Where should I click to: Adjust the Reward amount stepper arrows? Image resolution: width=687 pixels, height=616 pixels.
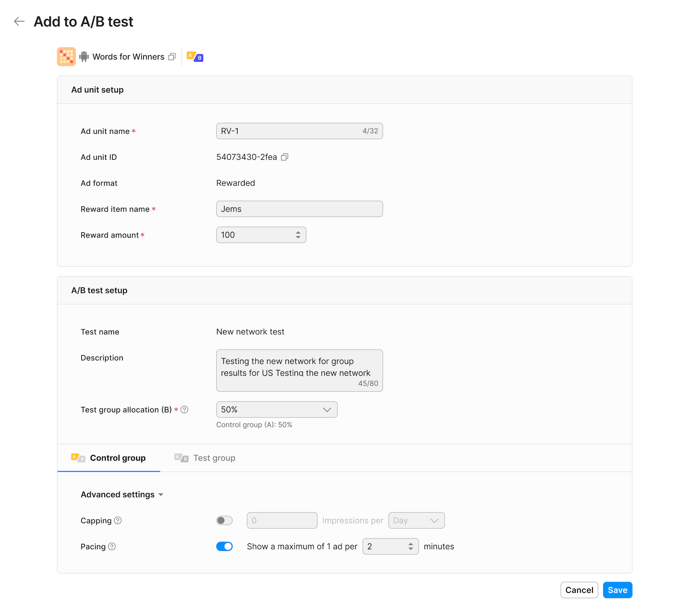298,235
